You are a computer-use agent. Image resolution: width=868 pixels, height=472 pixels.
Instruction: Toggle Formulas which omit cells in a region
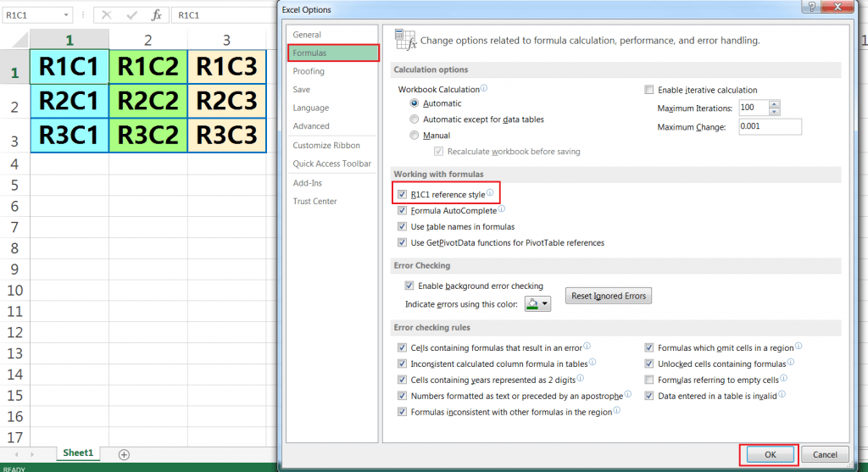(648, 348)
